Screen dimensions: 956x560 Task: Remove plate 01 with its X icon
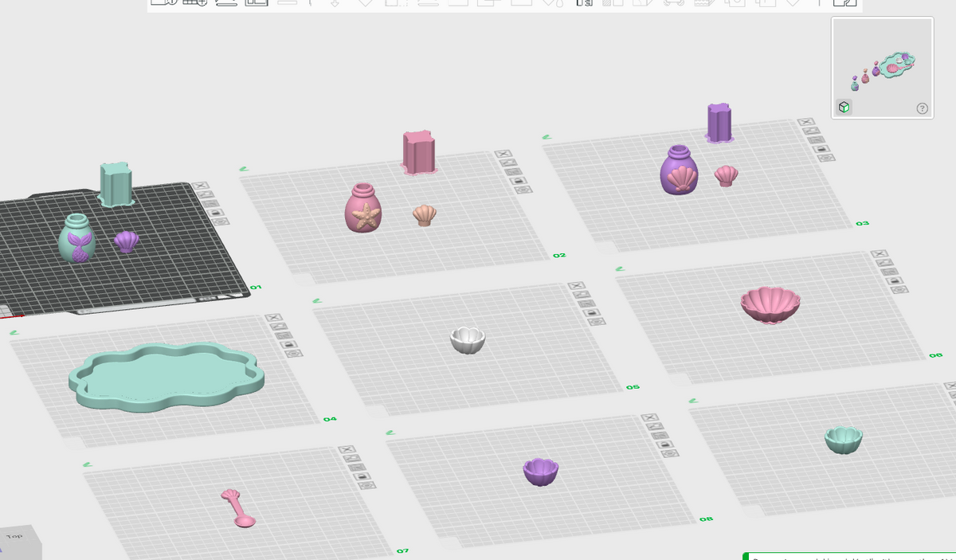coord(199,186)
